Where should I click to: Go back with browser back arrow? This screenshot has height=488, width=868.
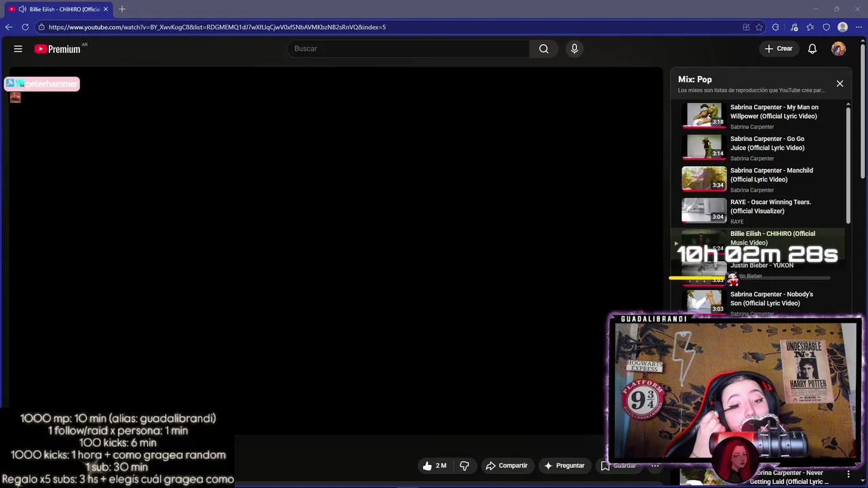9,27
